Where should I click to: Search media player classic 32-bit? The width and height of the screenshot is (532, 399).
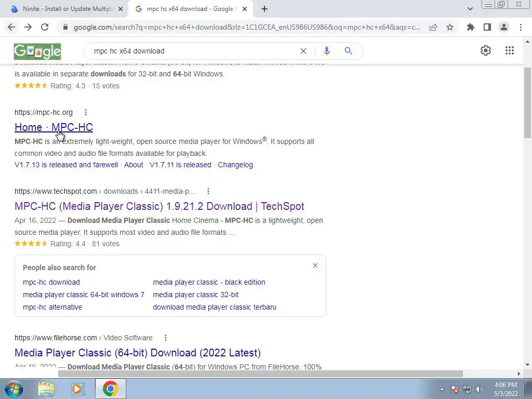[196, 295]
